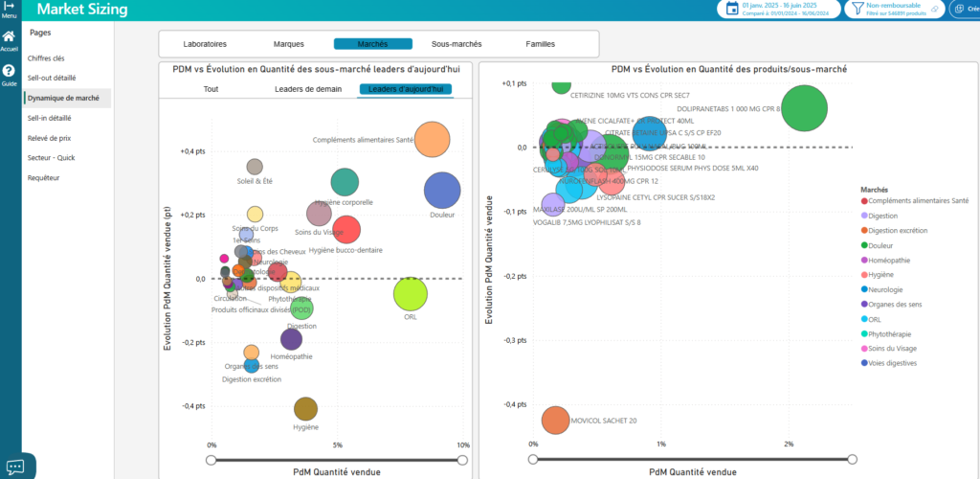This screenshot has height=479, width=980.
Task: Click the lime ORL bubble
Action: click(411, 294)
